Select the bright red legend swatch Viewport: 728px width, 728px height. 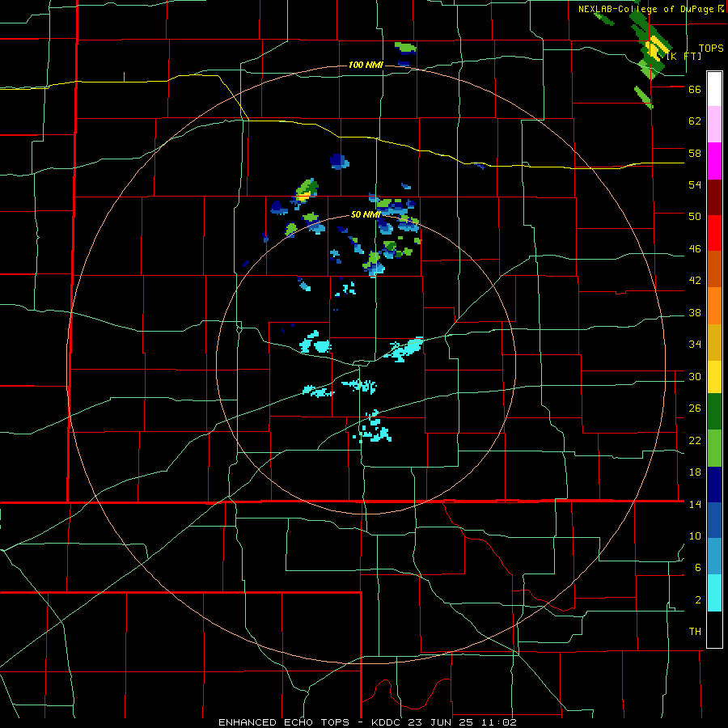[714, 233]
